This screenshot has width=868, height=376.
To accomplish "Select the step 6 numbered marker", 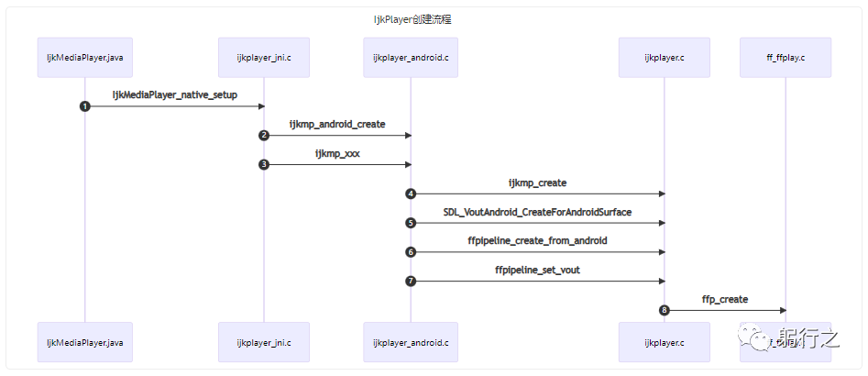I will (x=411, y=252).
